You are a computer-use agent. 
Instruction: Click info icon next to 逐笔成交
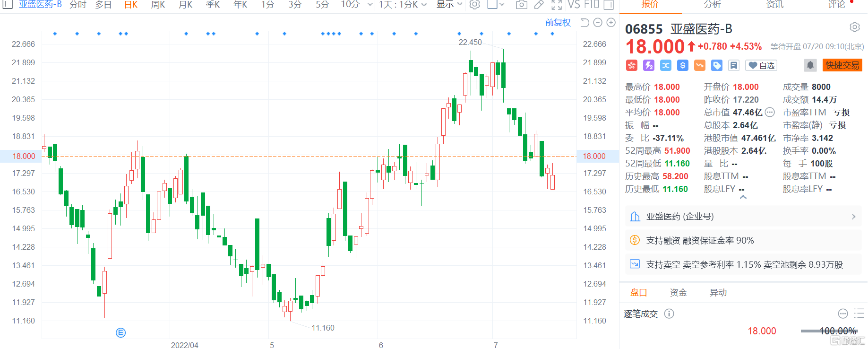[x=669, y=314]
